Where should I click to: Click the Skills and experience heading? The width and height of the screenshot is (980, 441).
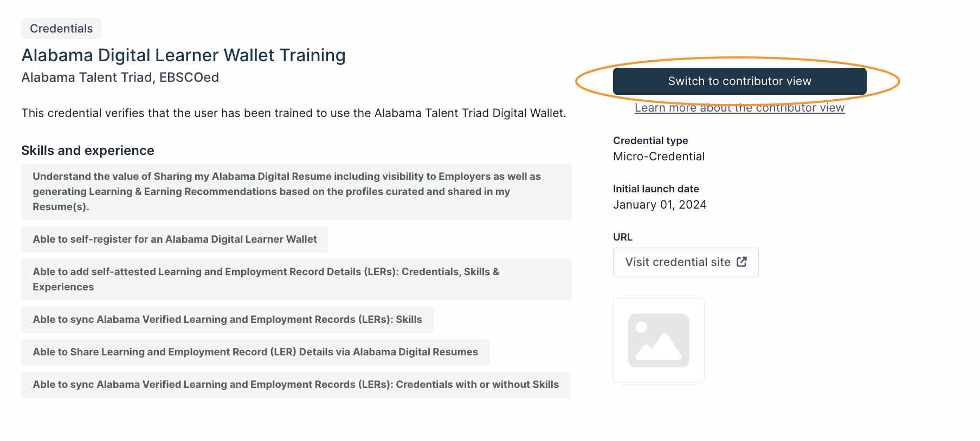[88, 151]
